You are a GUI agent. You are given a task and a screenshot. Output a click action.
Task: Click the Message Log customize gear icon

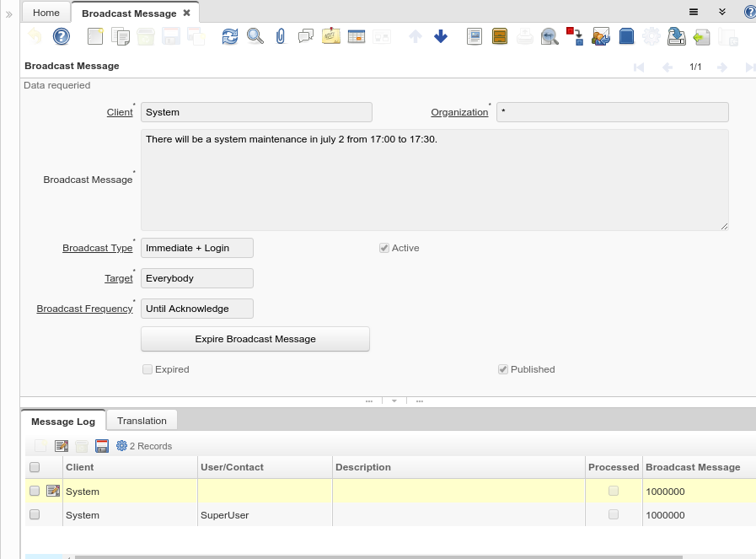coord(121,446)
